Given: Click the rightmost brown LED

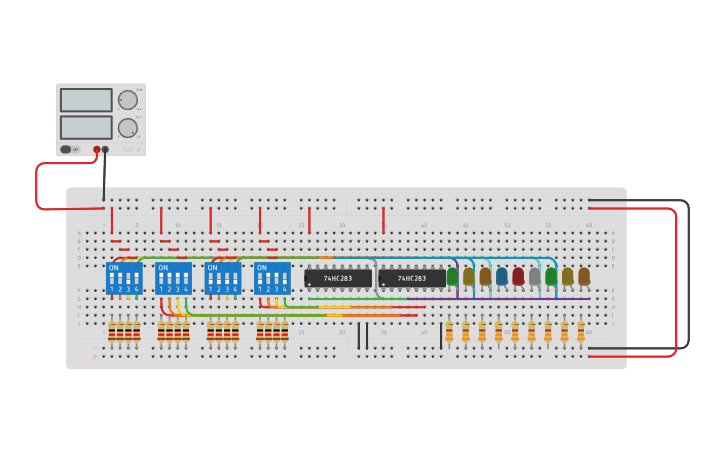Looking at the screenshot, I should (x=584, y=275).
